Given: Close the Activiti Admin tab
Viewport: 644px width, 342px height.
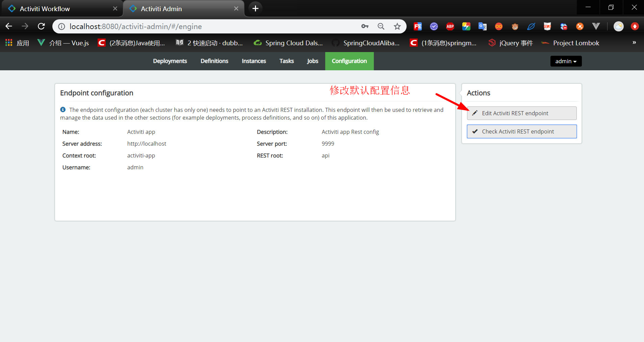Looking at the screenshot, I should pyautogui.click(x=236, y=8).
